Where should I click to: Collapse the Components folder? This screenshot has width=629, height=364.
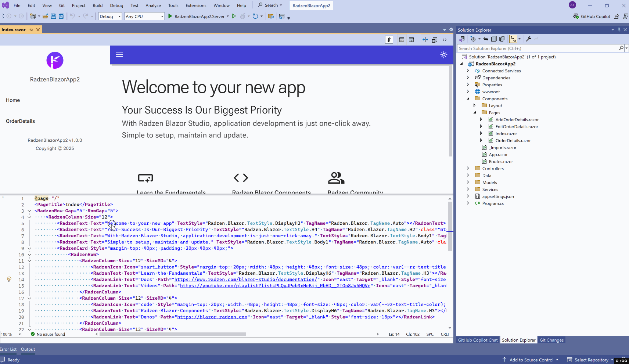468,99
